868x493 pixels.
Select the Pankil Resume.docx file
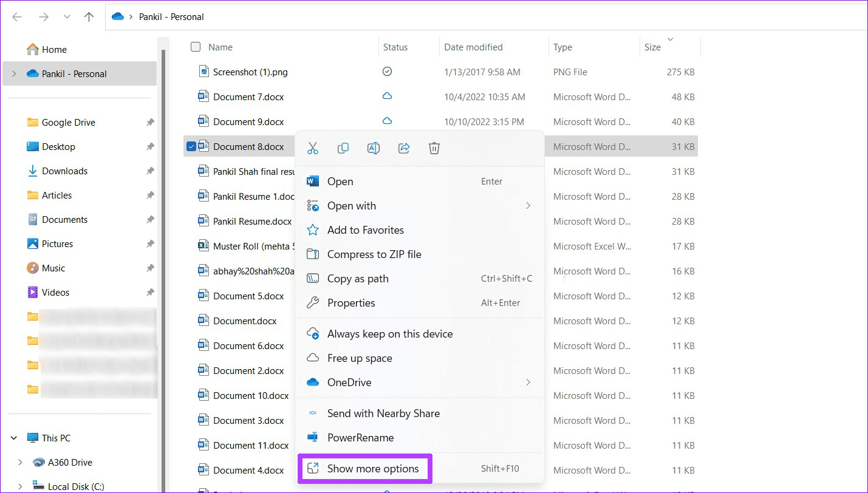coord(252,221)
